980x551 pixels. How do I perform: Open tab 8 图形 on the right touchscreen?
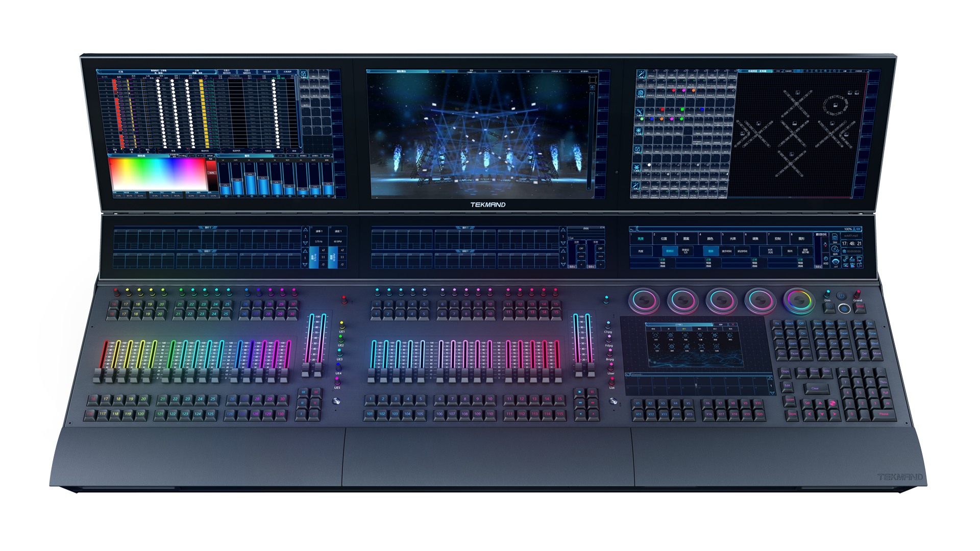click(801, 238)
